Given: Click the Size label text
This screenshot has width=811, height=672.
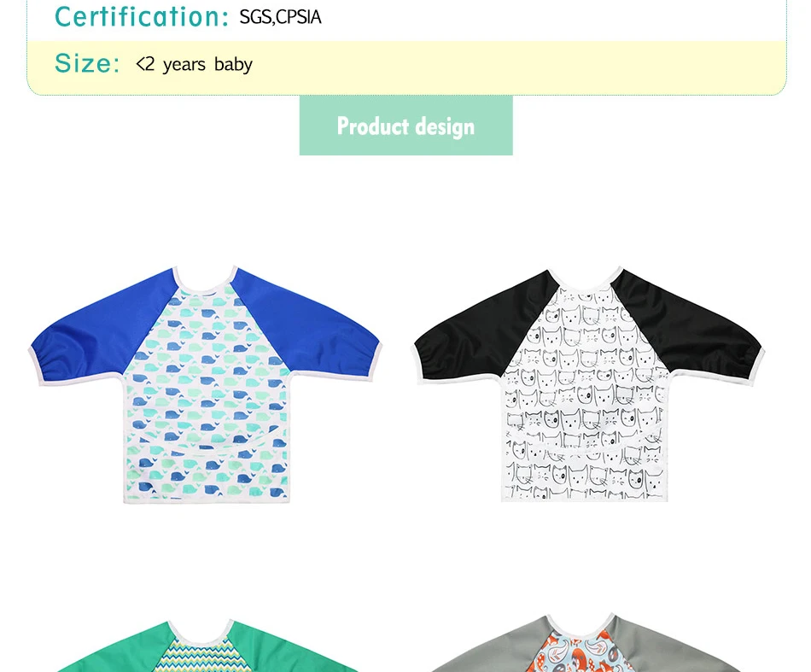Looking at the screenshot, I should coord(87,64).
